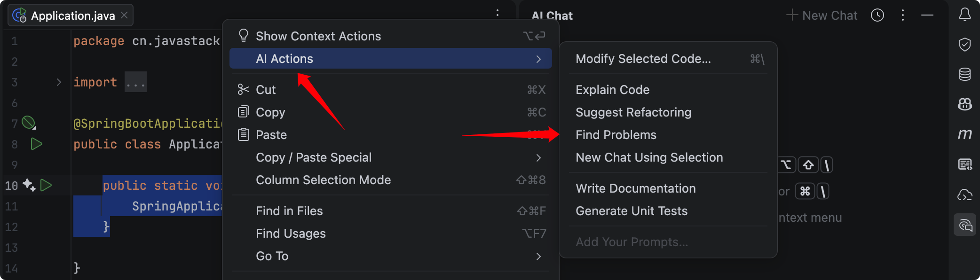Open AI Chat panel options menu
This screenshot has height=280, width=980.
tap(902, 16)
